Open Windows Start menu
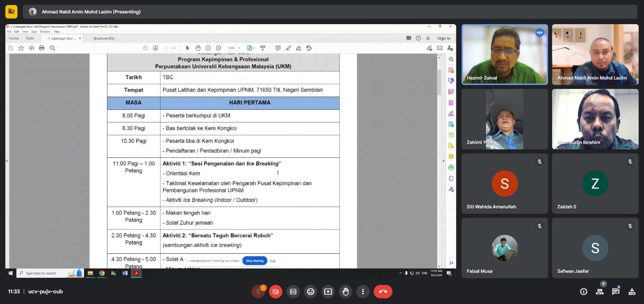 (10, 273)
